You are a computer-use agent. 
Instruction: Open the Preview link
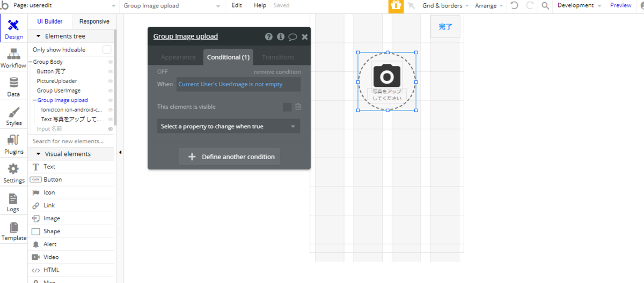click(x=621, y=5)
